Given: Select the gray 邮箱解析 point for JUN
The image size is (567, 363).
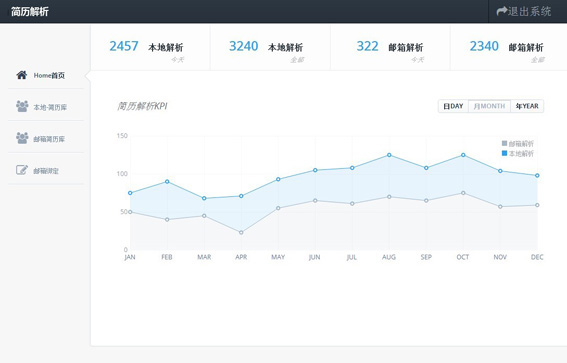Looking at the screenshot, I should point(315,200).
